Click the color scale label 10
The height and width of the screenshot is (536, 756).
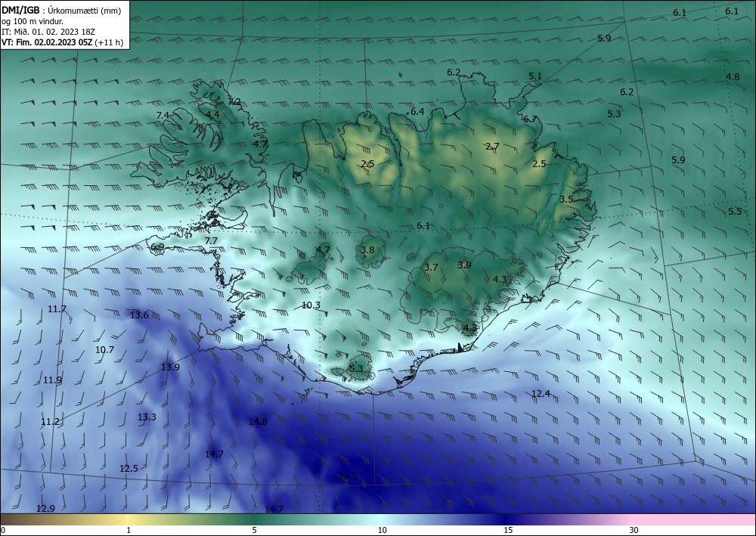383,531
